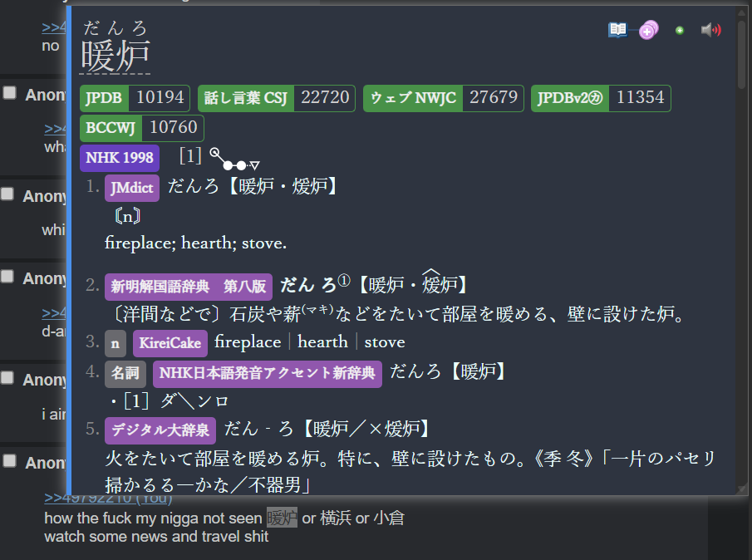Click 'fireplace; hearth; stove.' JMdict definition
Image resolution: width=752 pixels, height=560 pixels.
195,243
